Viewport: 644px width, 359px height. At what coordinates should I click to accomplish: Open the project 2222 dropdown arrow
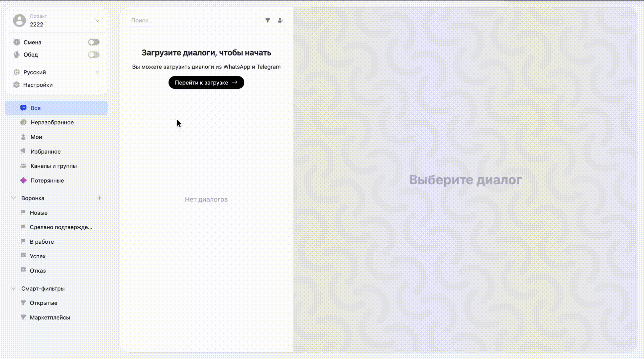97,21
